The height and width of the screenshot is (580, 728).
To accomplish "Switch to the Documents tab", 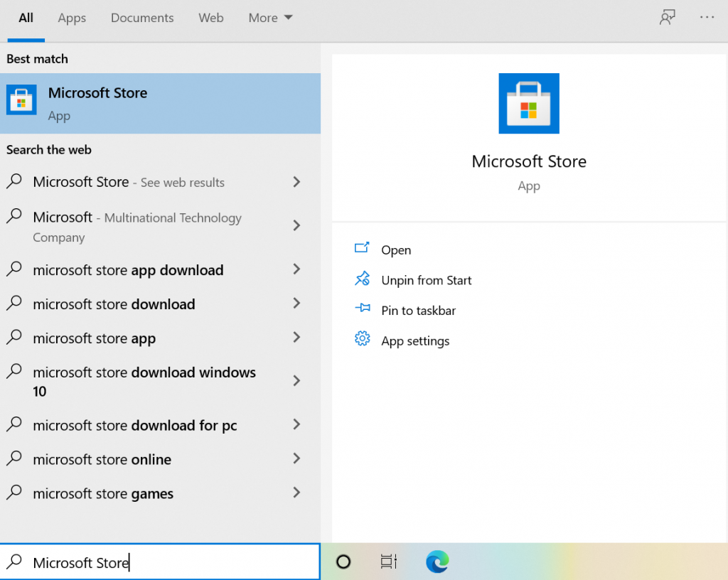I will (x=141, y=18).
